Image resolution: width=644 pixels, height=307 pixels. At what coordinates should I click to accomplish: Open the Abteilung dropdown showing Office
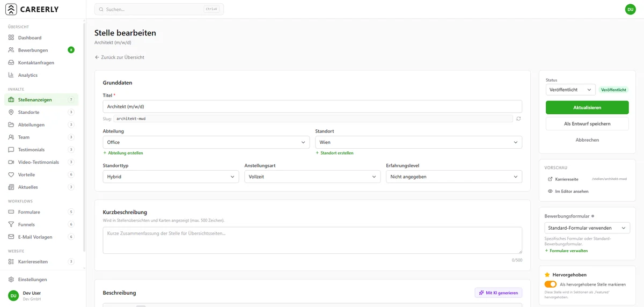tap(206, 142)
